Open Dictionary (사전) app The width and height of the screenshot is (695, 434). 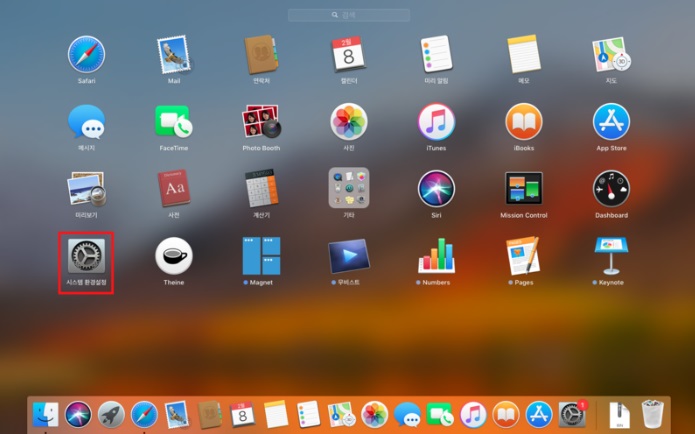174,188
